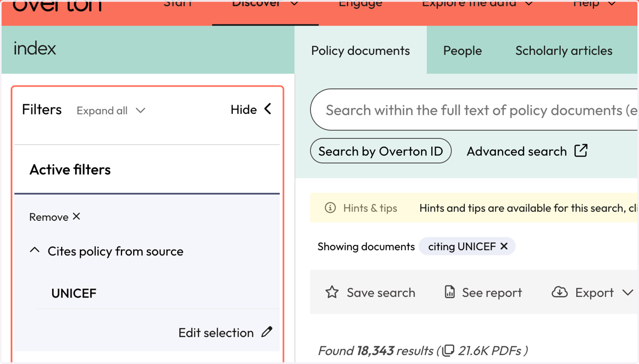This screenshot has height=364, width=639.
Task: Open the Discover dropdown menu
Action: coord(265,5)
